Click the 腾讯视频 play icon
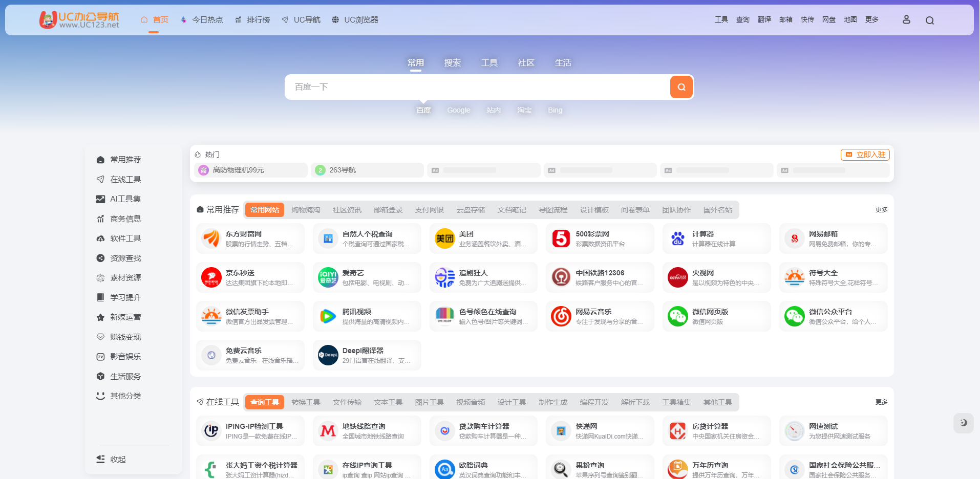This screenshot has height=479, width=980. tap(328, 316)
